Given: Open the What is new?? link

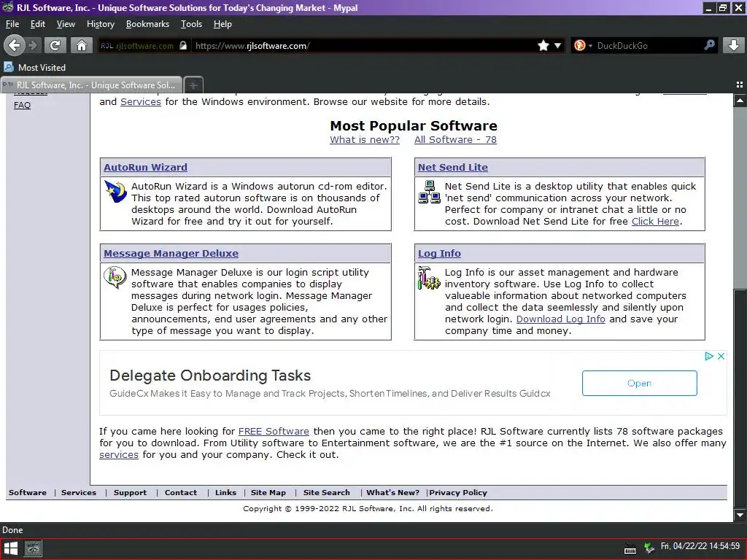Looking at the screenshot, I should coord(365,139).
